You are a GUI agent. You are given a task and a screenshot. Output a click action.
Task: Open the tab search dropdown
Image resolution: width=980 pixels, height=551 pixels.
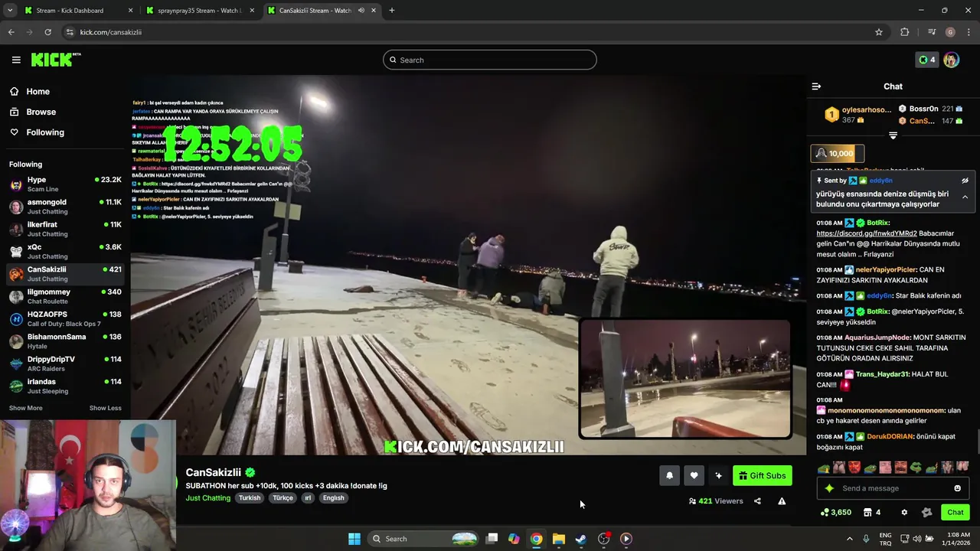click(x=10, y=10)
